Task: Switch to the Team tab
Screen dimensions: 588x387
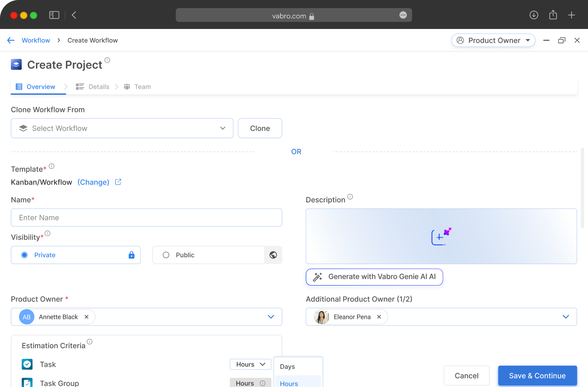Action: 137,87
